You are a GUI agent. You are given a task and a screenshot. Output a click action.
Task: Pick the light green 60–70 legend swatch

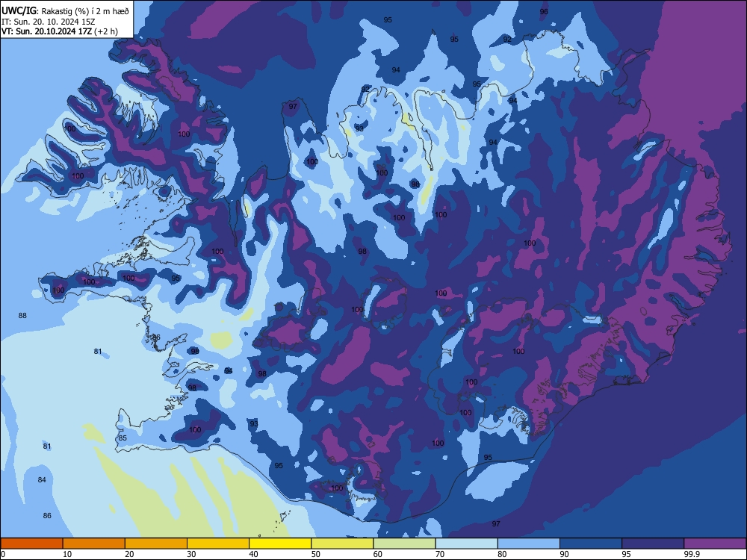(x=404, y=544)
